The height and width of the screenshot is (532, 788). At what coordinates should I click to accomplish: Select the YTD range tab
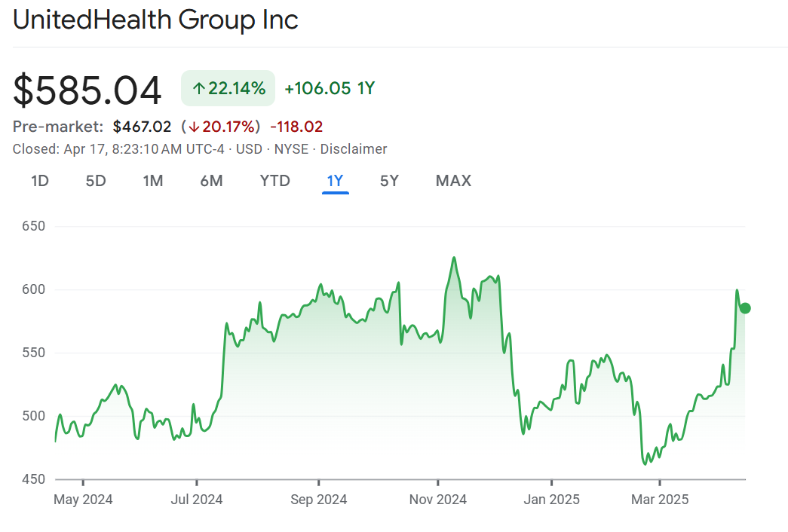274,181
